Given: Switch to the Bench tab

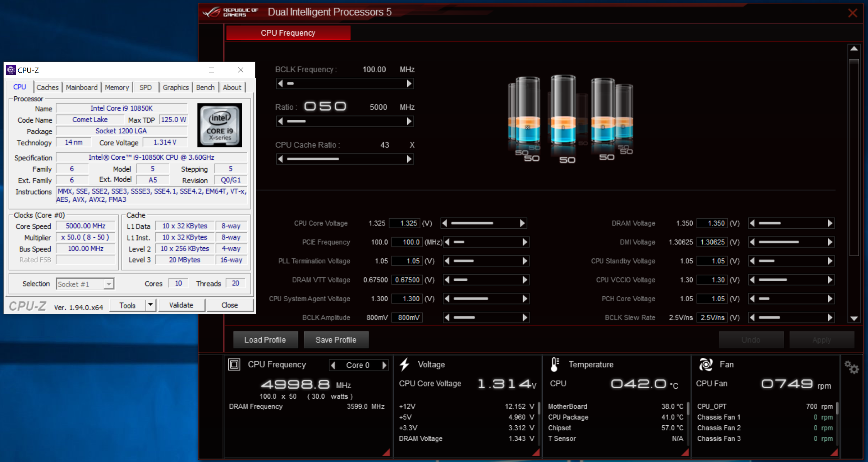Looking at the screenshot, I should pos(205,87).
